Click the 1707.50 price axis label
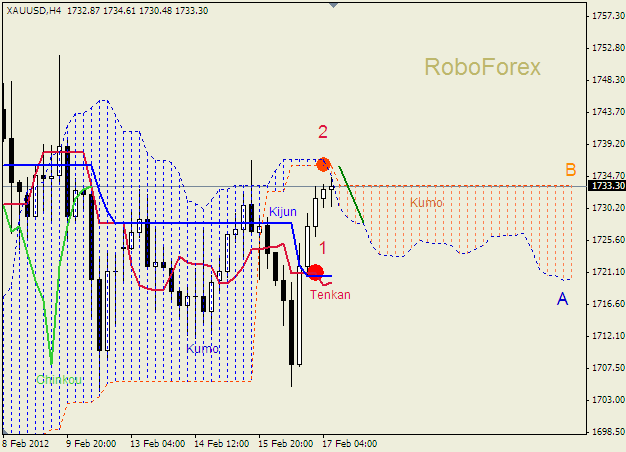The width and height of the screenshot is (626, 452). tap(608, 367)
